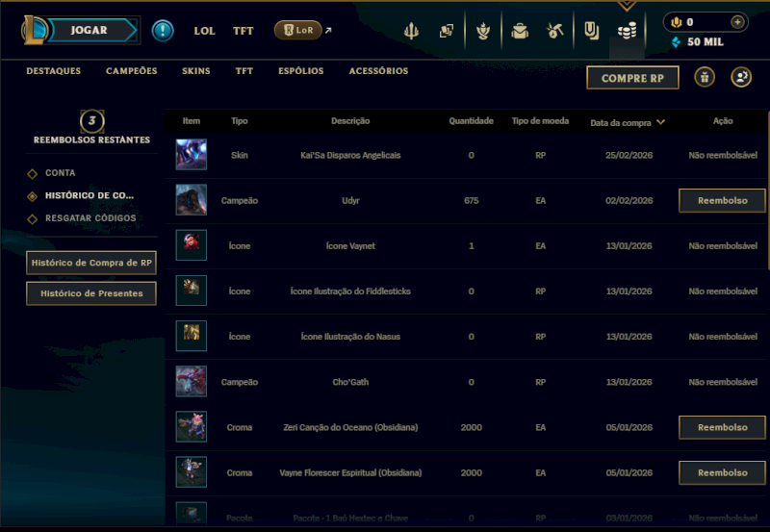Open the ESPÓLIOS tab
770x532 pixels.
(301, 71)
